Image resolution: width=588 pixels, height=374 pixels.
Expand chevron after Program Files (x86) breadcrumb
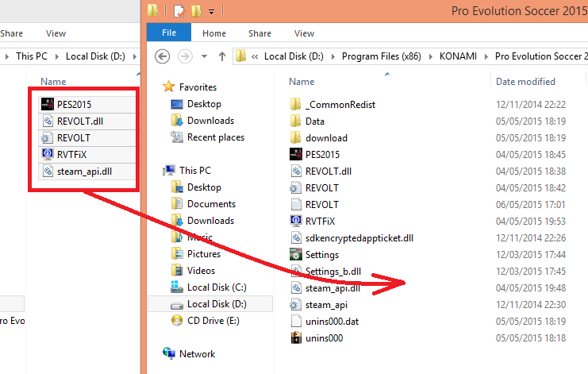[431, 56]
